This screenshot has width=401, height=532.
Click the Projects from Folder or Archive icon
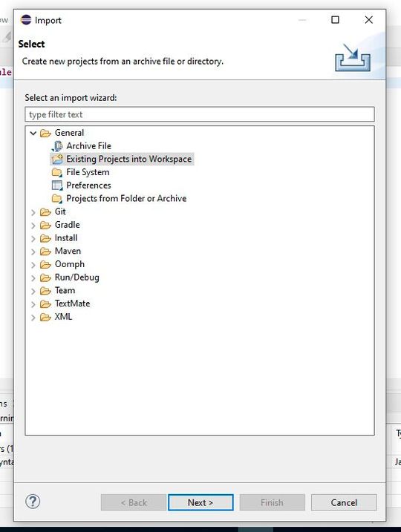coord(57,199)
